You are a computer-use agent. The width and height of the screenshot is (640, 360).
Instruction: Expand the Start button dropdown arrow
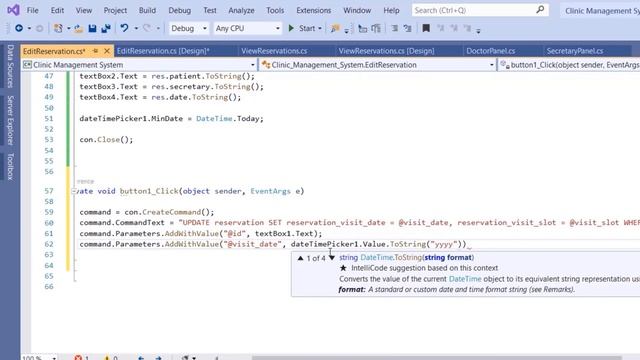[320, 29]
